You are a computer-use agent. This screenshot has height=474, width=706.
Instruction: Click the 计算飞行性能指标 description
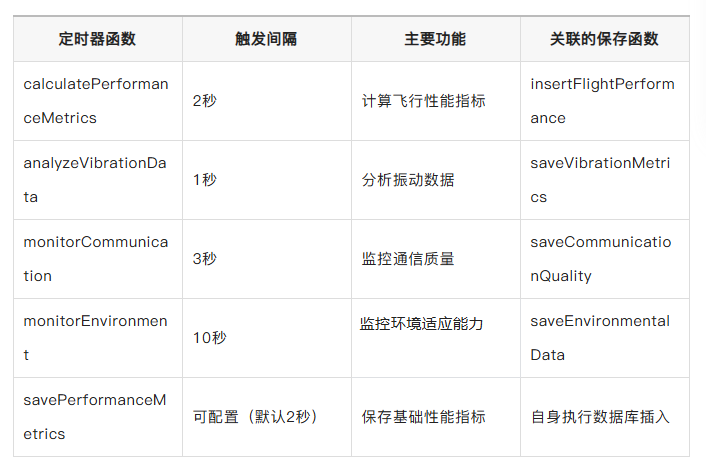click(423, 101)
